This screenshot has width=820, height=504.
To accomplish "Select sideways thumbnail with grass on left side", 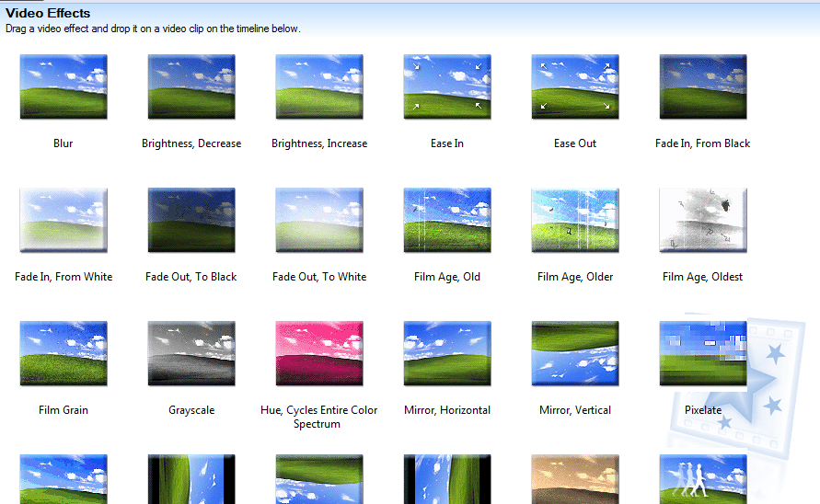I will coord(191,479).
